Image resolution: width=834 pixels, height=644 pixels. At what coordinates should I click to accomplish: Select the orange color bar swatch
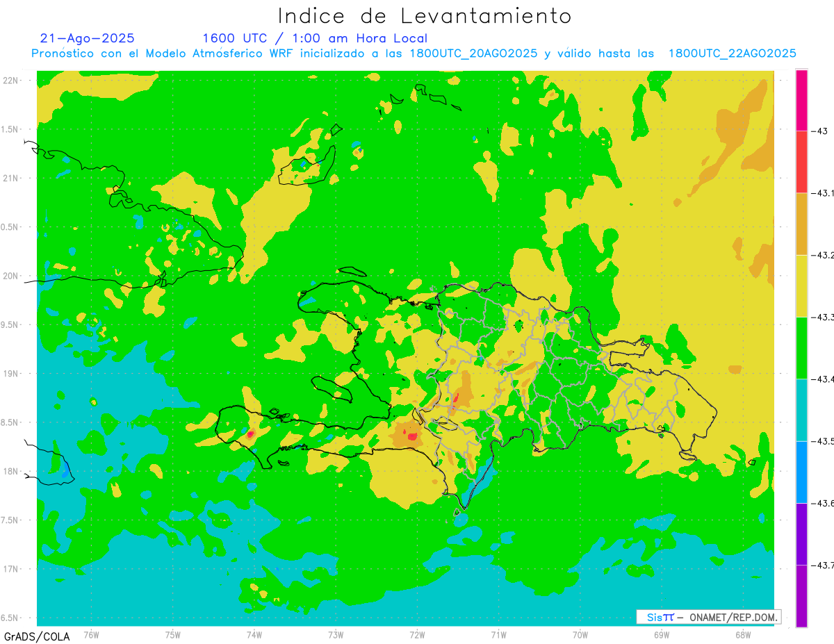(x=801, y=224)
